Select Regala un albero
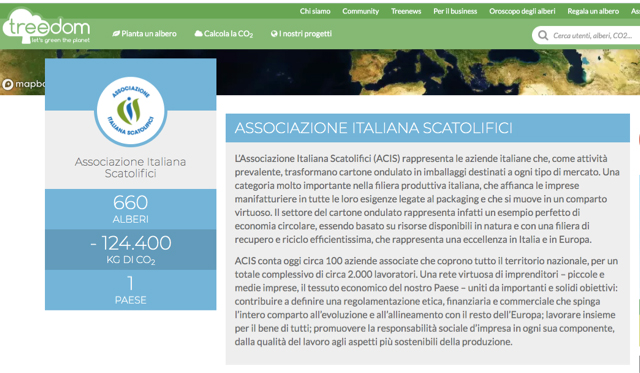 coord(593,11)
